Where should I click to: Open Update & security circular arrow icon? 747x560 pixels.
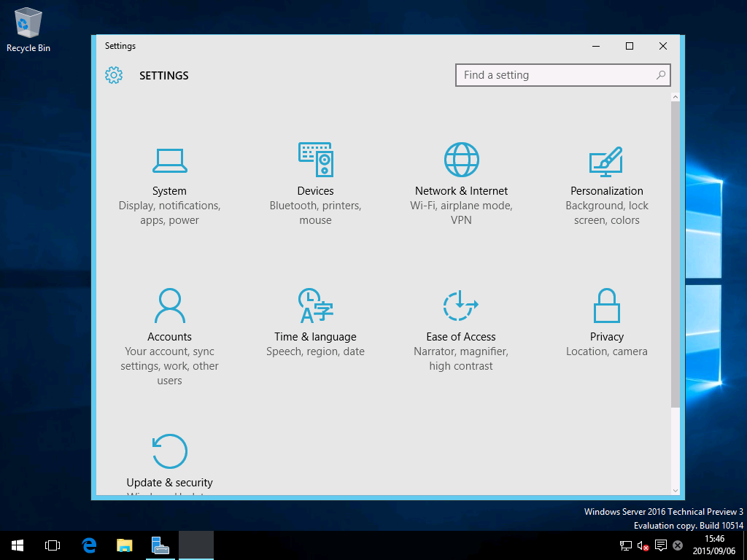(x=169, y=451)
